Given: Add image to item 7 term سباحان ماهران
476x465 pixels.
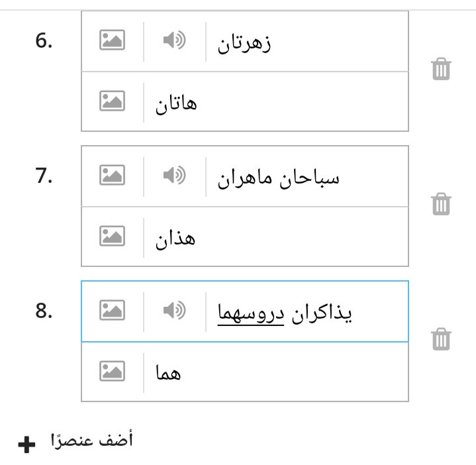Looking at the screenshot, I should [112, 175].
